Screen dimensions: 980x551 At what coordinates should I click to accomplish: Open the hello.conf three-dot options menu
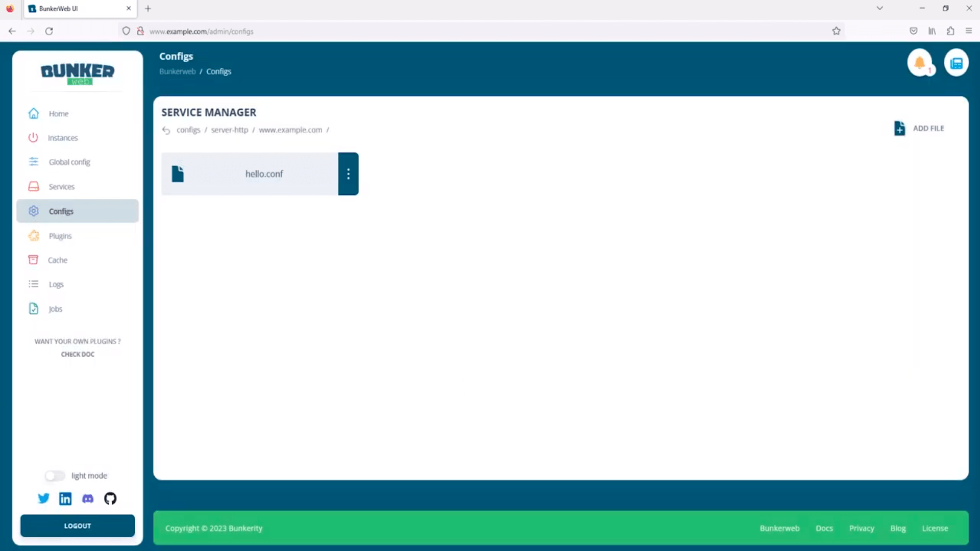tap(348, 174)
